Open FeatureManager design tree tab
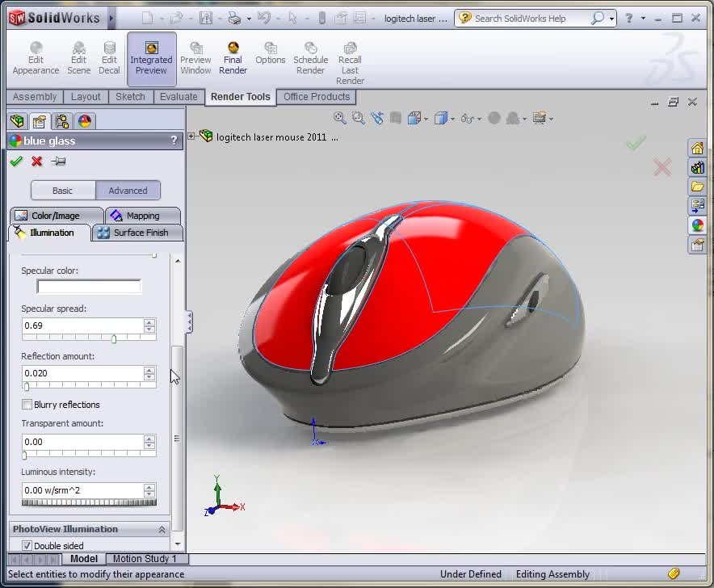Screen dimensions: 714x588 (17, 121)
